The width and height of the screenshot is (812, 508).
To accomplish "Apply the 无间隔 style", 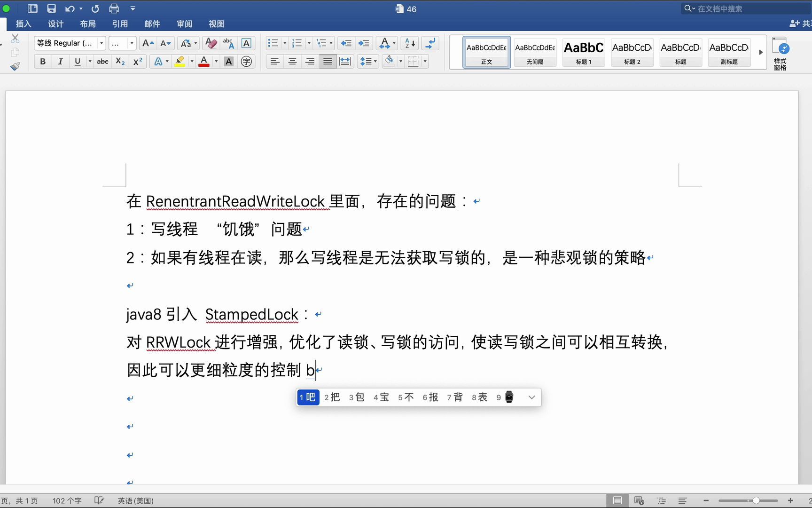I will coord(535,52).
